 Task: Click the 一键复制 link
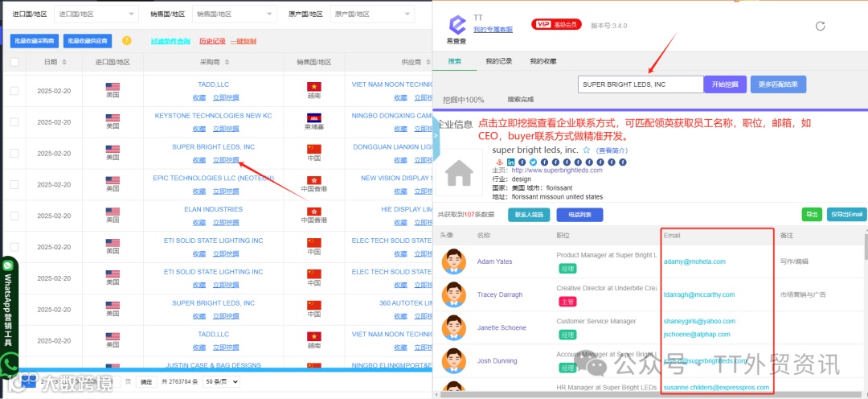243,41
